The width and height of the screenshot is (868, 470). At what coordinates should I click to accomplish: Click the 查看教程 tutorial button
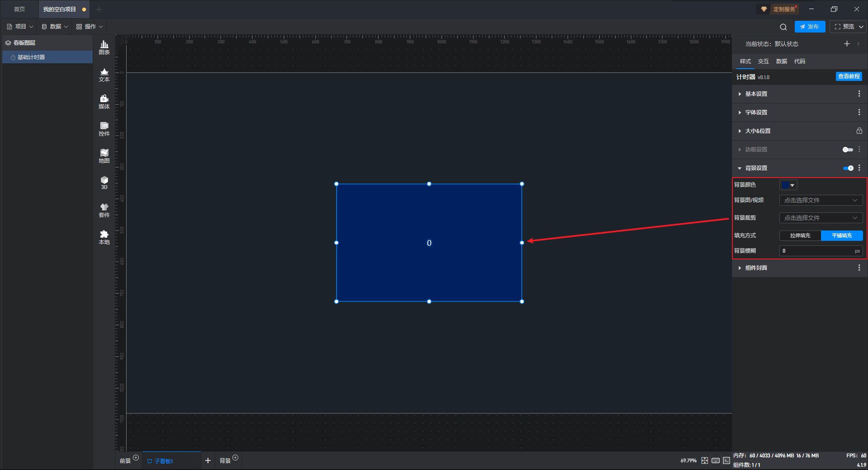pyautogui.click(x=849, y=76)
